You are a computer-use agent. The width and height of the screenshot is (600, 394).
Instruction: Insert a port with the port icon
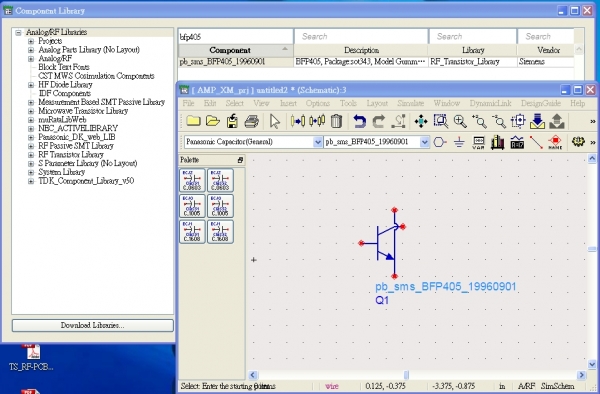tap(440, 142)
